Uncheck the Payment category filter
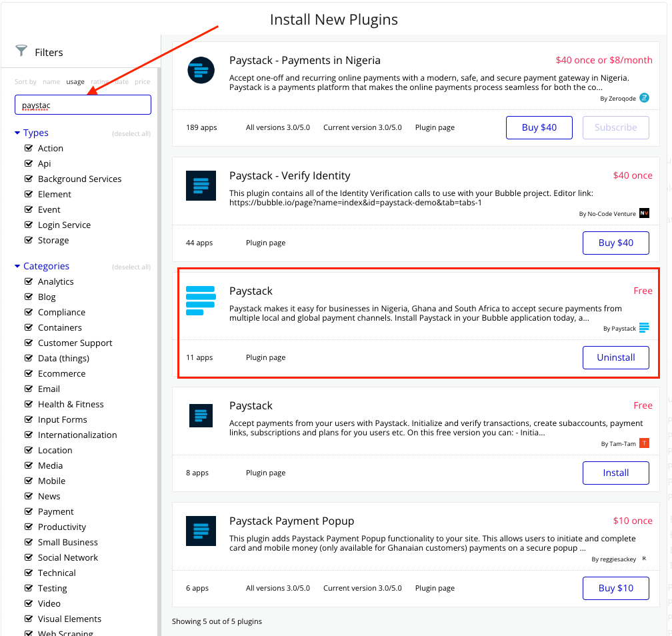 pos(30,511)
